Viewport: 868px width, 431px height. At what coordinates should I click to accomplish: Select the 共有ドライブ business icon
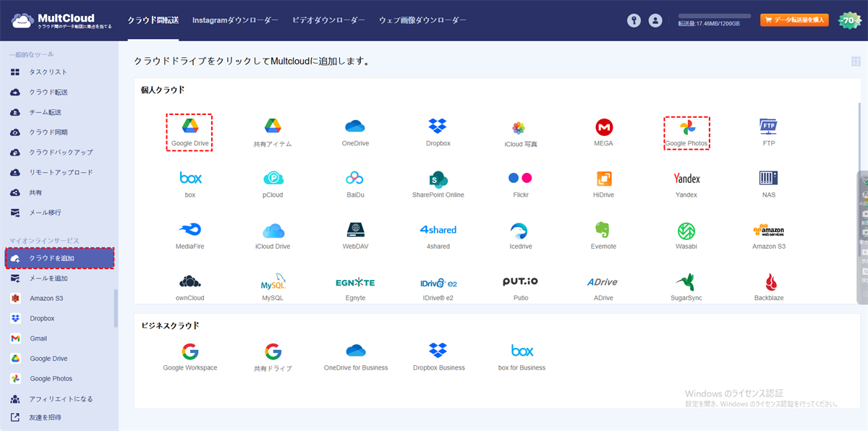(273, 357)
